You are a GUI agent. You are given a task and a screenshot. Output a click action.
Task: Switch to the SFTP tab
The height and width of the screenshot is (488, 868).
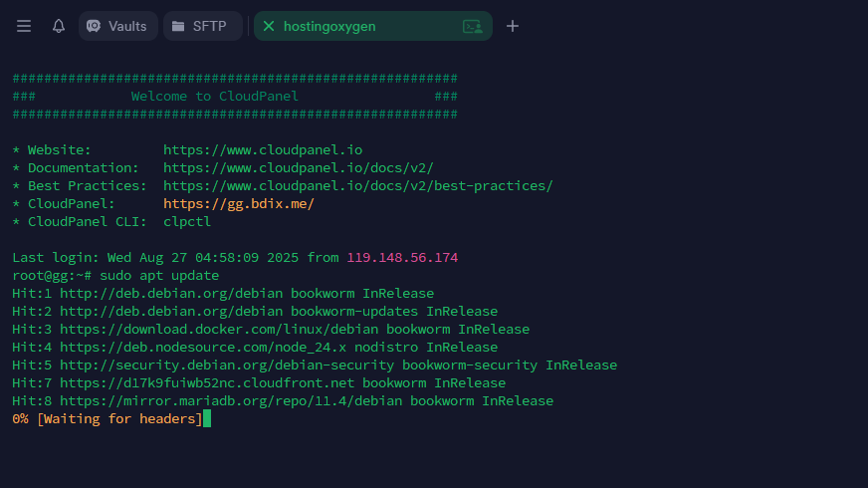tap(203, 26)
